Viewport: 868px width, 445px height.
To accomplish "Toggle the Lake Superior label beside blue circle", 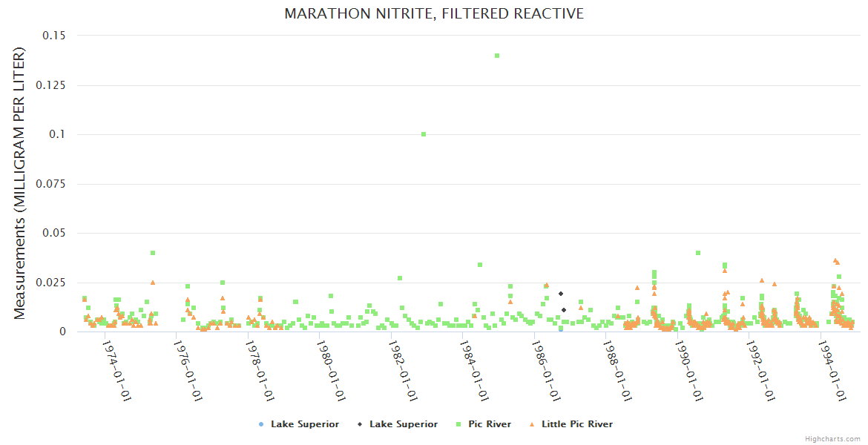I will tap(304, 424).
